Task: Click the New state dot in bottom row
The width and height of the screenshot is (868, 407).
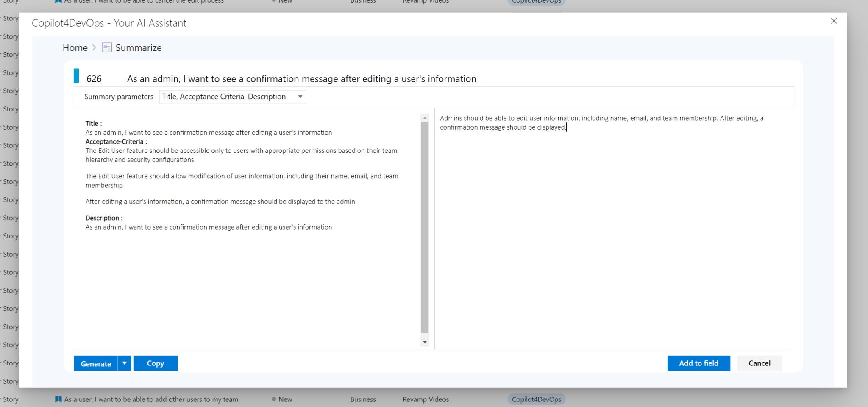Action: click(x=274, y=399)
